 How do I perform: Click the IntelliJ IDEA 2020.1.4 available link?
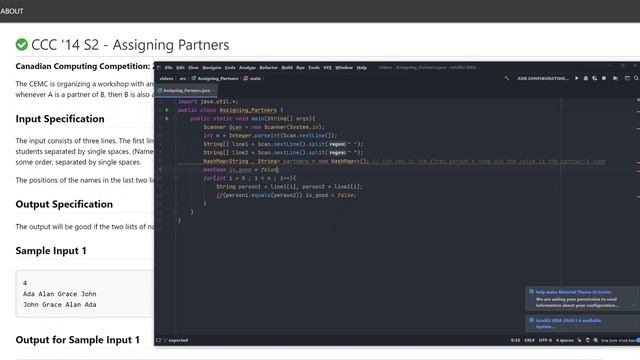click(x=568, y=321)
